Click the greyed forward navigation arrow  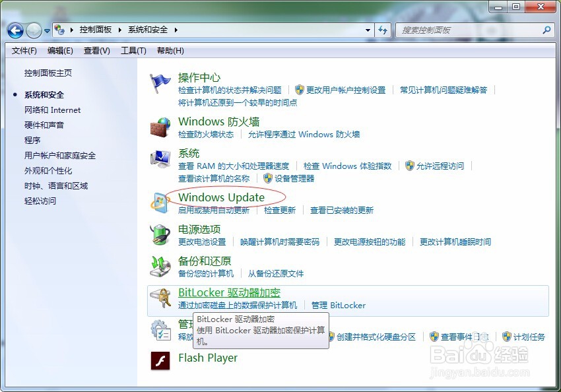click(x=34, y=31)
